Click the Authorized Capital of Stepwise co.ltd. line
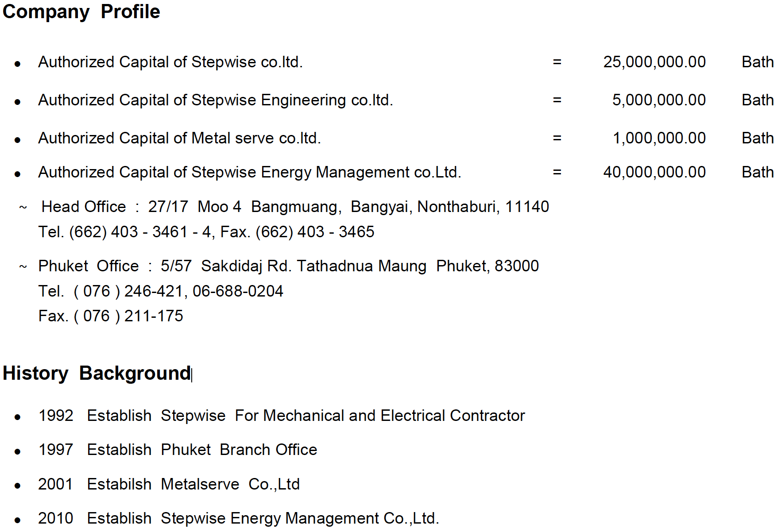Image resolution: width=781 pixels, height=532 pixels. (170, 62)
